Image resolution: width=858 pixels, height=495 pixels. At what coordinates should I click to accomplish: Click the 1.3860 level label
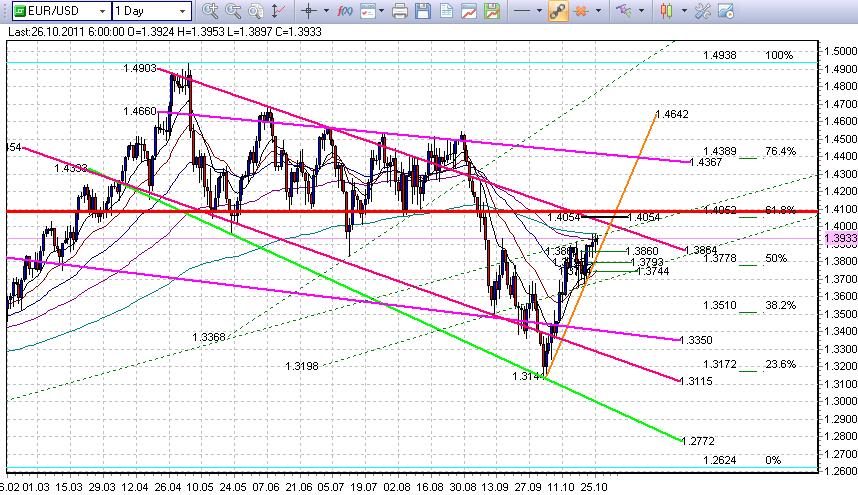(641, 252)
